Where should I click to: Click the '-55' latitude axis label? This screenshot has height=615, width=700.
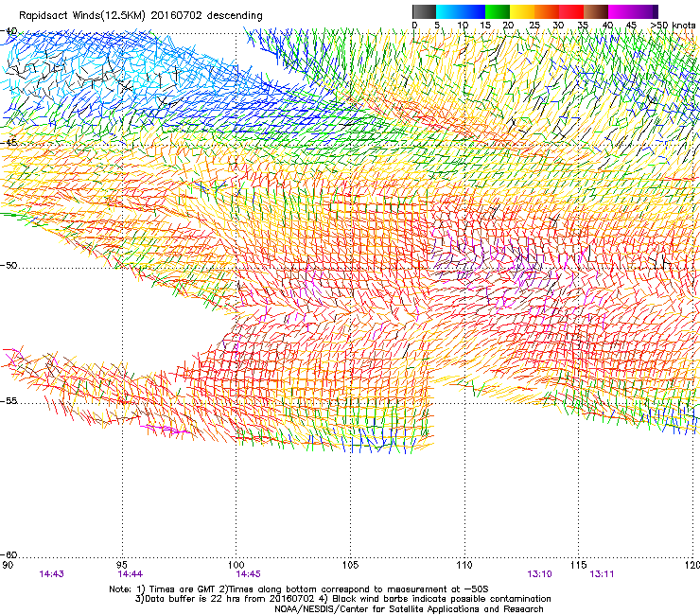(x=9, y=401)
